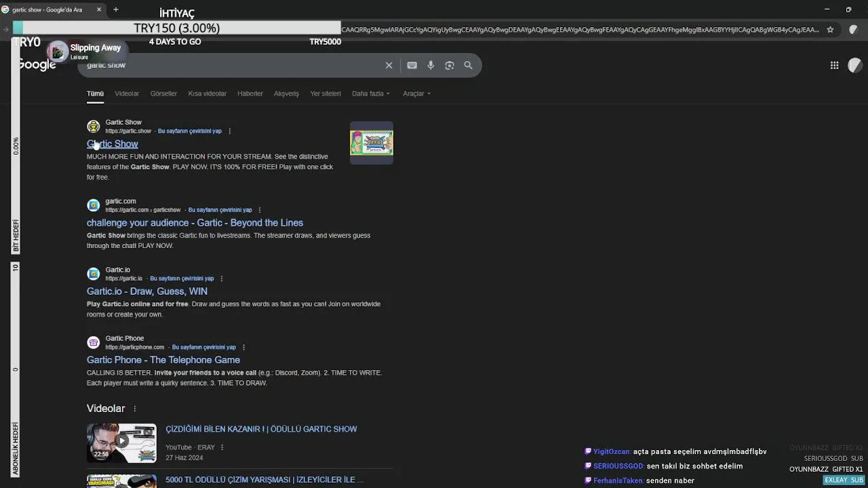
Task: Click the magnifier search icon
Action: pyautogui.click(x=468, y=66)
